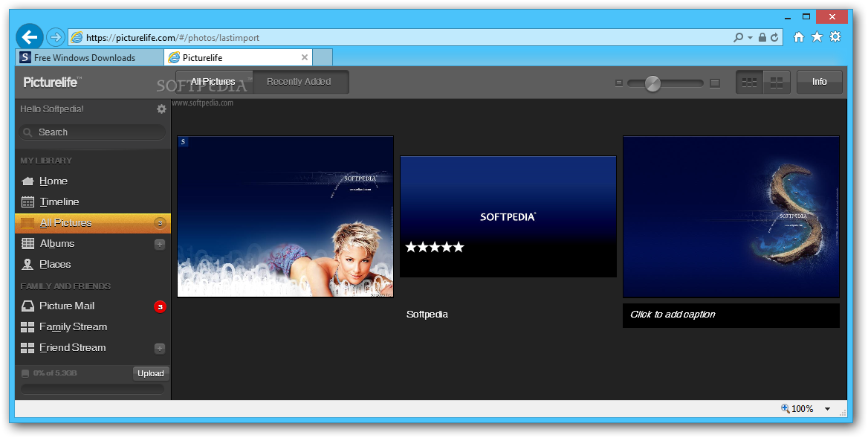Image resolution: width=868 pixels, height=438 pixels.
Task: Expand the zoom level dropdown arrow
Action: point(828,409)
